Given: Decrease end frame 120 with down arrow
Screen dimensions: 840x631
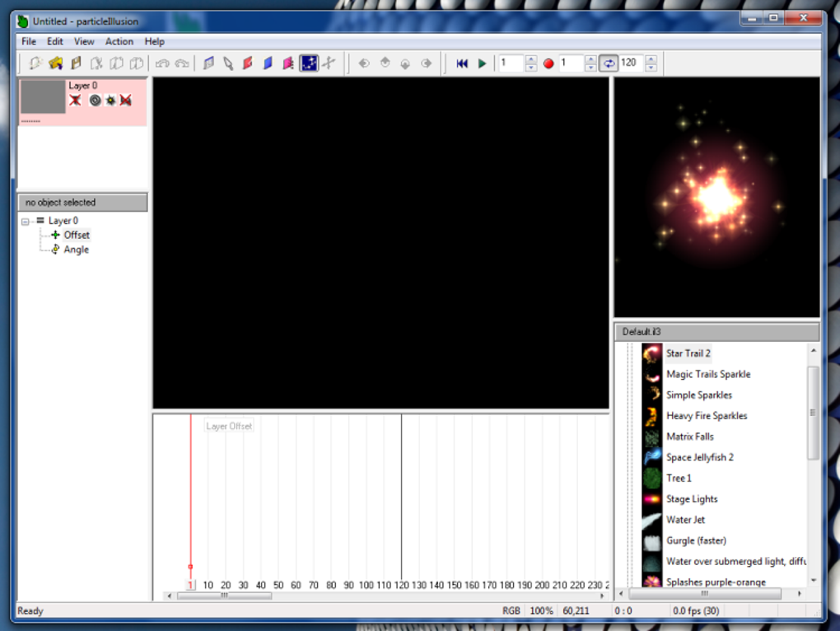Looking at the screenshot, I should pyautogui.click(x=651, y=68).
